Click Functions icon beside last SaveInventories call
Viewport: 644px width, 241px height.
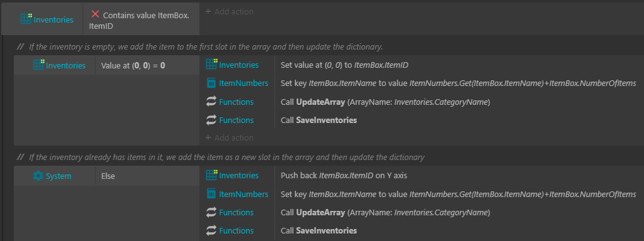[x=211, y=231]
